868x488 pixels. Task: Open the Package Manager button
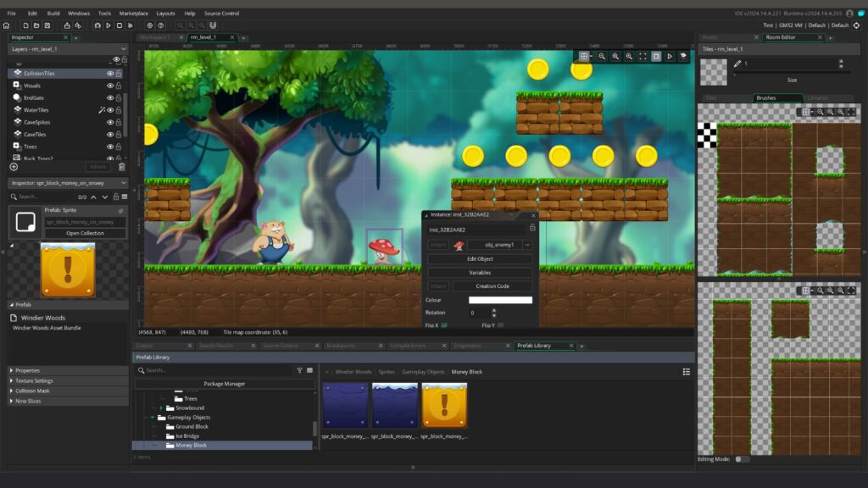224,384
